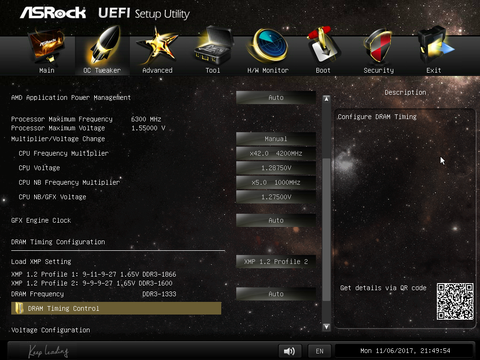This screenshot has width=480, height=360.
Task: Select CPU NB/GFX Voltage label
Action: point(52,197)
